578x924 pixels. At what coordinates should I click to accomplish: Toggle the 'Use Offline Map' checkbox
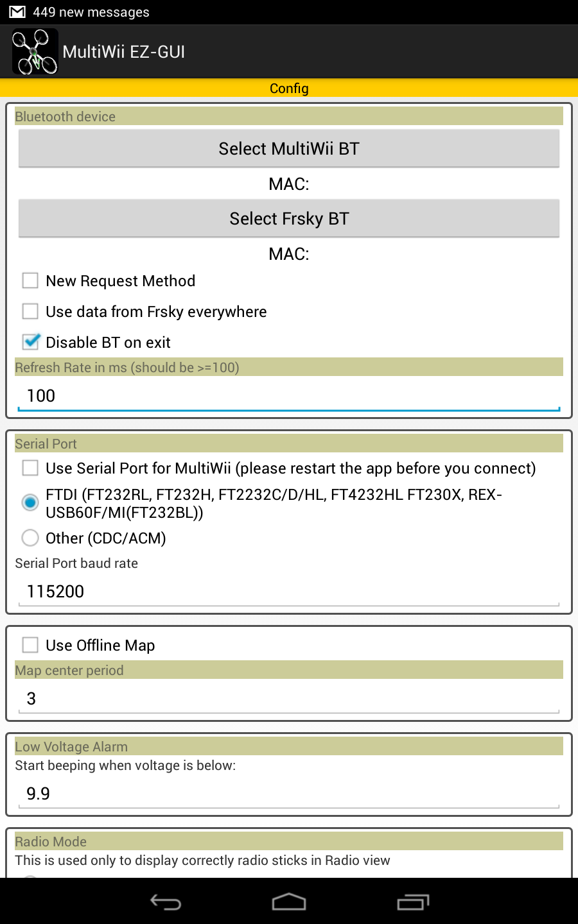[30, 645]
